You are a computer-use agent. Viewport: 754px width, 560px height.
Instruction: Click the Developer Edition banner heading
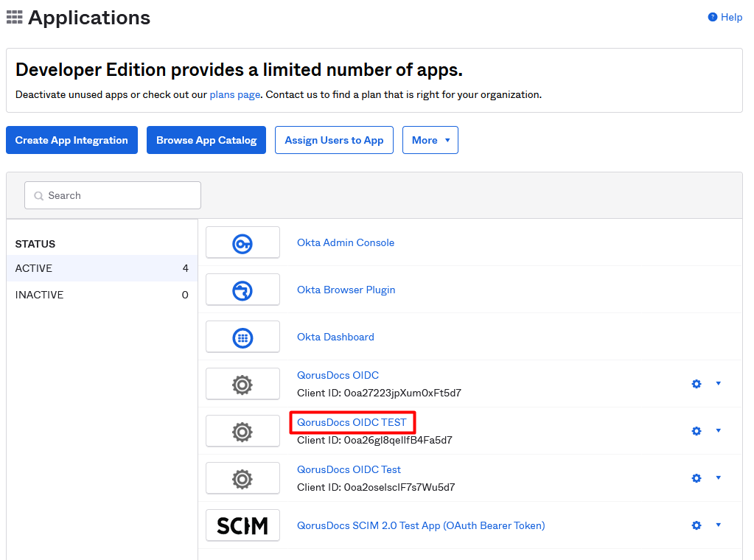click(239, 70)
